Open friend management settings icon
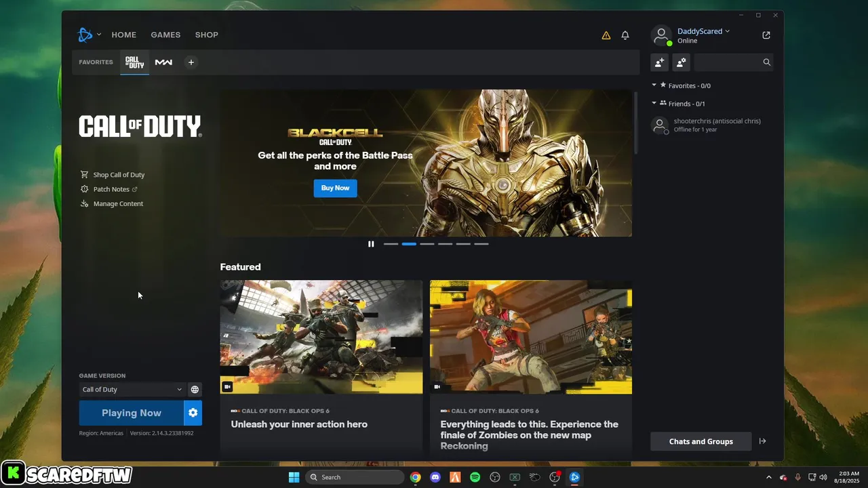 (x=681, y=62)
